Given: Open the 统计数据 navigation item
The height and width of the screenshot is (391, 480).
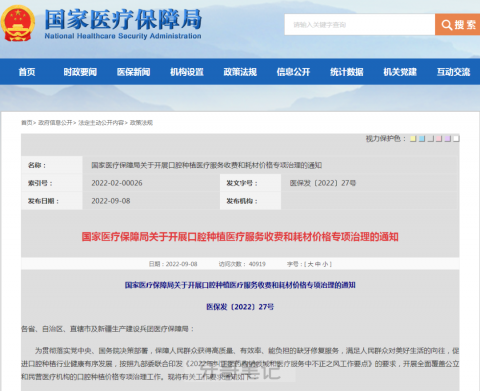Looking at the screenshot, I should click(347, 72).
